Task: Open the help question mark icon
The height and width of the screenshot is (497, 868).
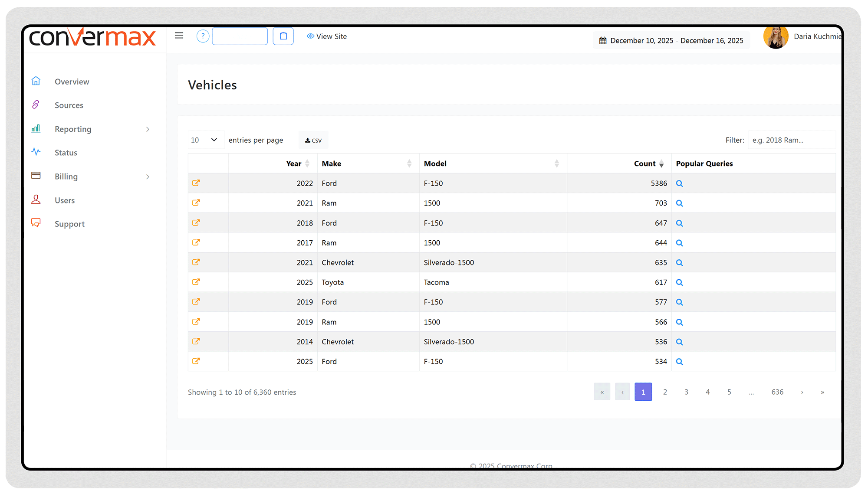Action: [203, 36]
